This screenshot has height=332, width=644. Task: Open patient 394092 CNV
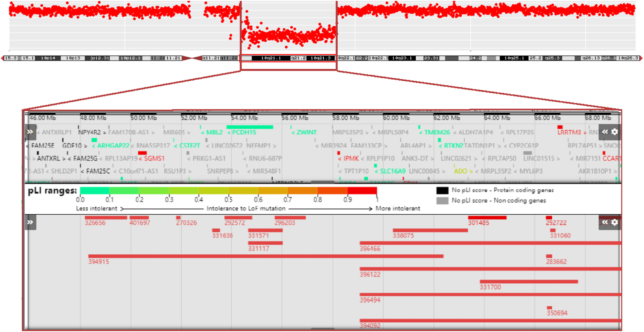click(490, 320)
